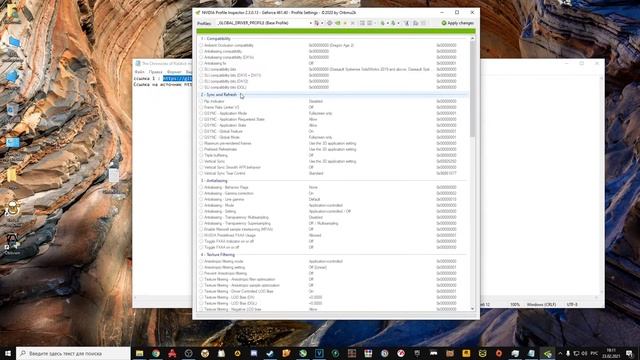Screen dimensions: 640x360
Task: Click the inspector scrollbar down arrow
Action: click(473, 309)
